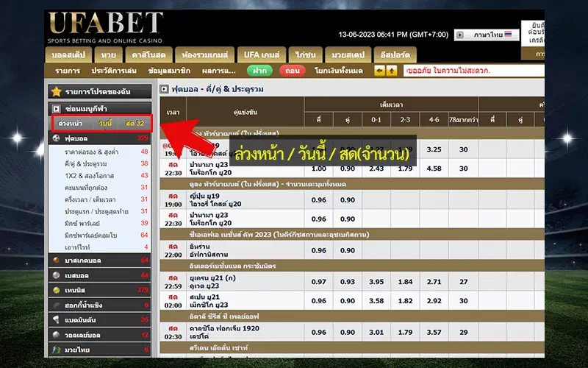Viewport: 588px width, 368px height.
Task: Click the basketball icon beside บาสเกตบอล
Action: (57, 260)
